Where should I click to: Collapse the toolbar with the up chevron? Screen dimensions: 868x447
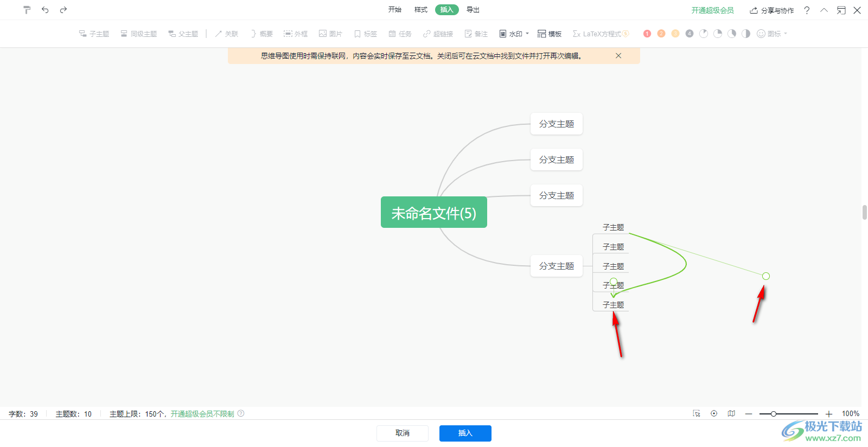824,10
